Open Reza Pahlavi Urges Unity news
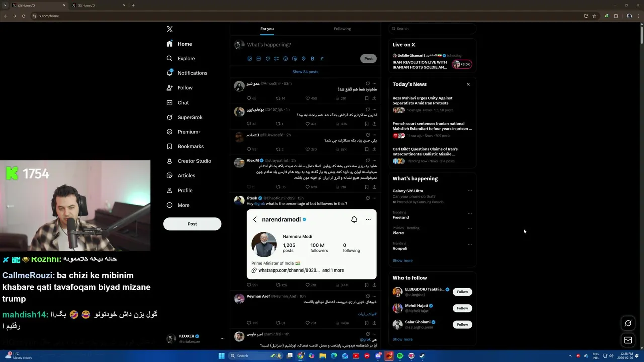Screen dimensions: 644x362 [433, 104]
